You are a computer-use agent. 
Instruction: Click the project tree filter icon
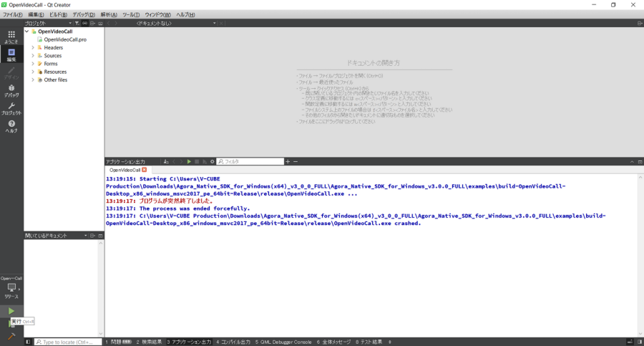pos(77,24)
